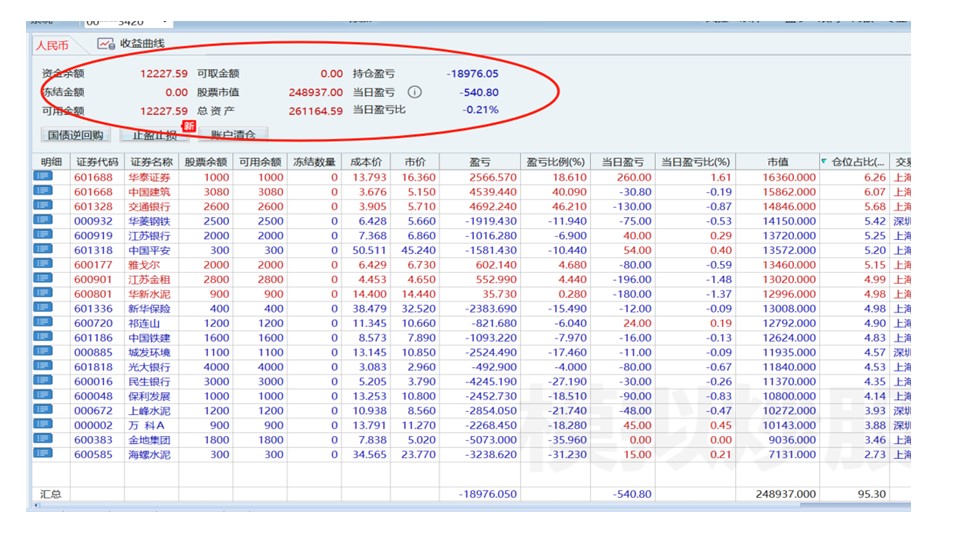This screenshot has width=960, height=540.
Task: Sort by 当日盈亏 column header
Action: 620,162
